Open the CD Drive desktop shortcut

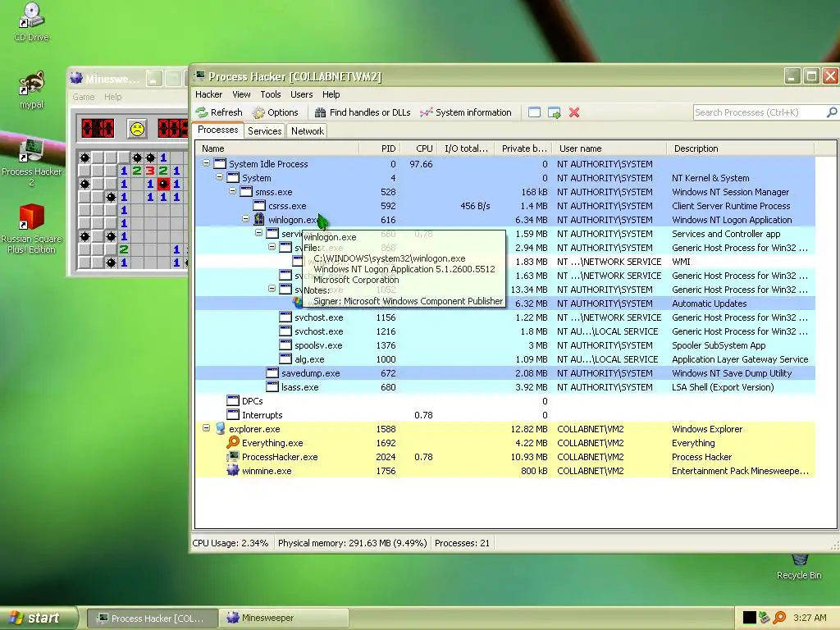pos(31,21)
